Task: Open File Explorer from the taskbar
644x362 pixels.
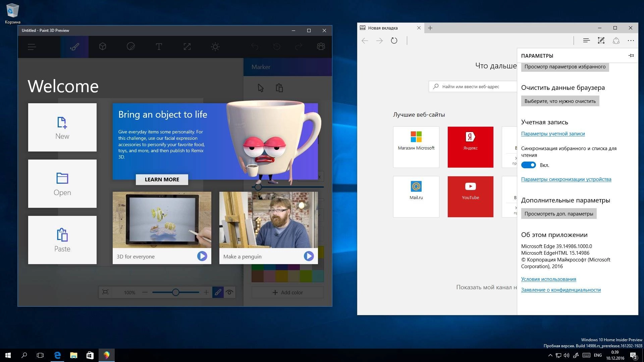Action: pos(74,355)
